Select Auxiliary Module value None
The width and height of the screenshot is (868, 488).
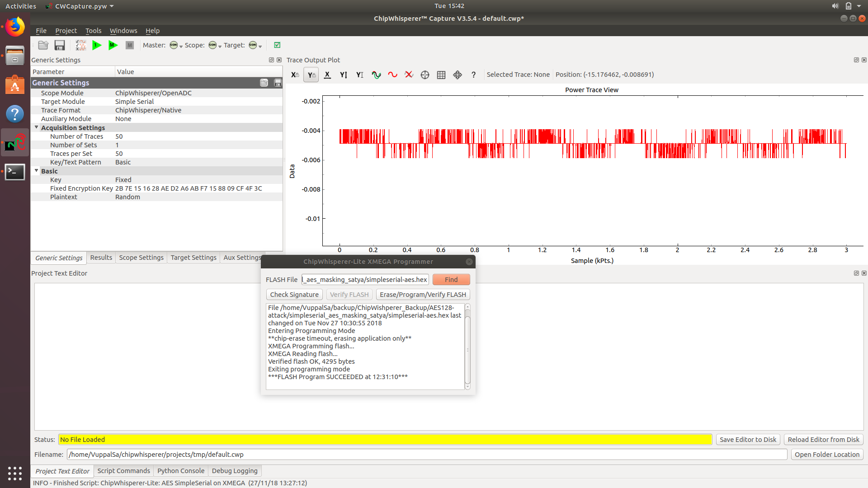pos(123,119)
